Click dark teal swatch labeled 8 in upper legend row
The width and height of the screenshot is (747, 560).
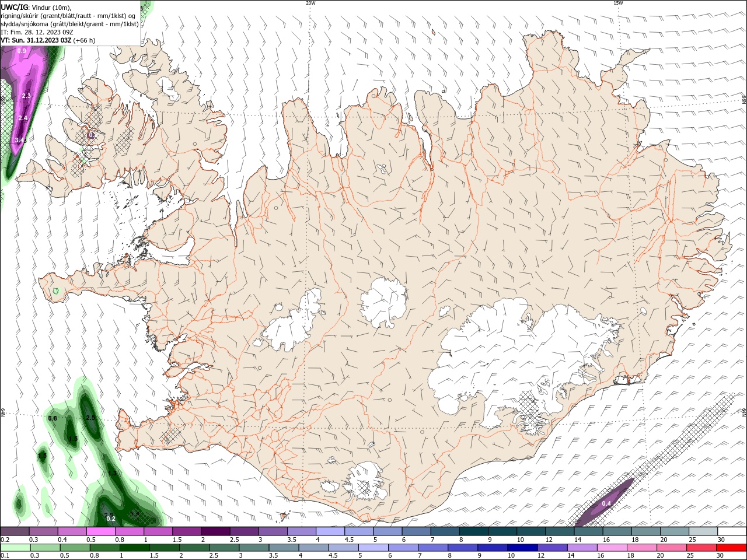point(473,531)
